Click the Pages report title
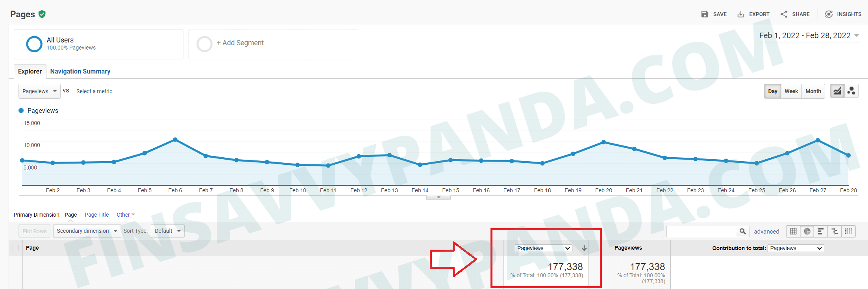 tap(22, 14)
